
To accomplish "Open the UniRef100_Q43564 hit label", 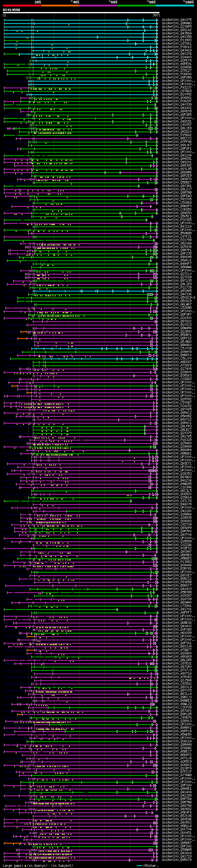I will pyautogui.click(x=177, y=33).
